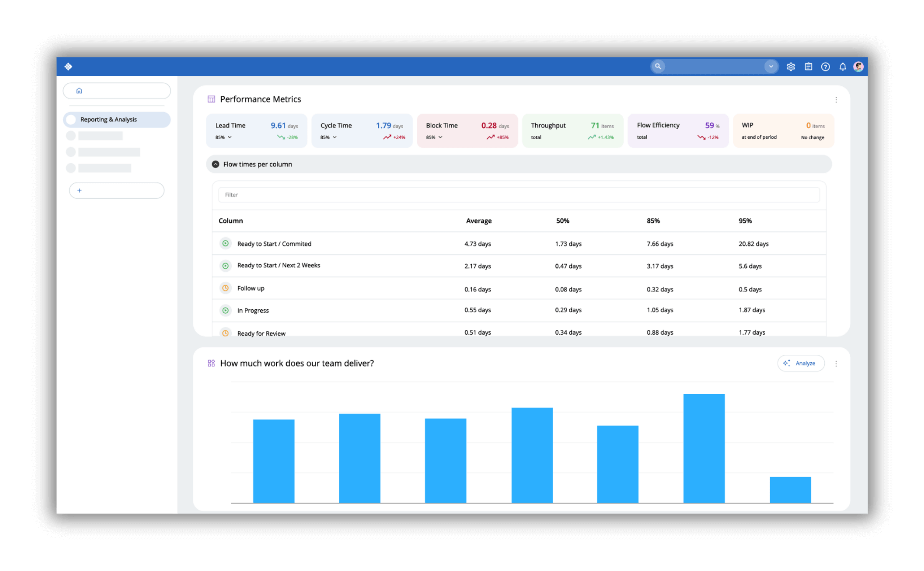Click the plus add button in sidebar
924x571 pixels.
point(80,190)
